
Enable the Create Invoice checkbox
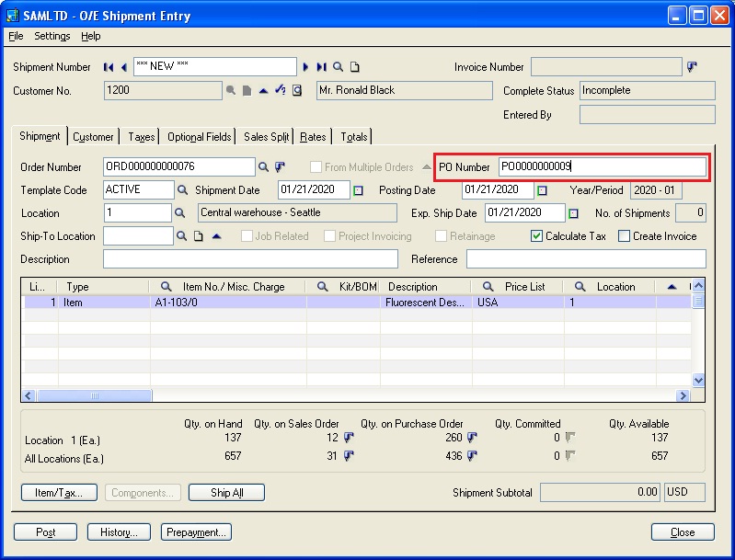tap(624, 236)
